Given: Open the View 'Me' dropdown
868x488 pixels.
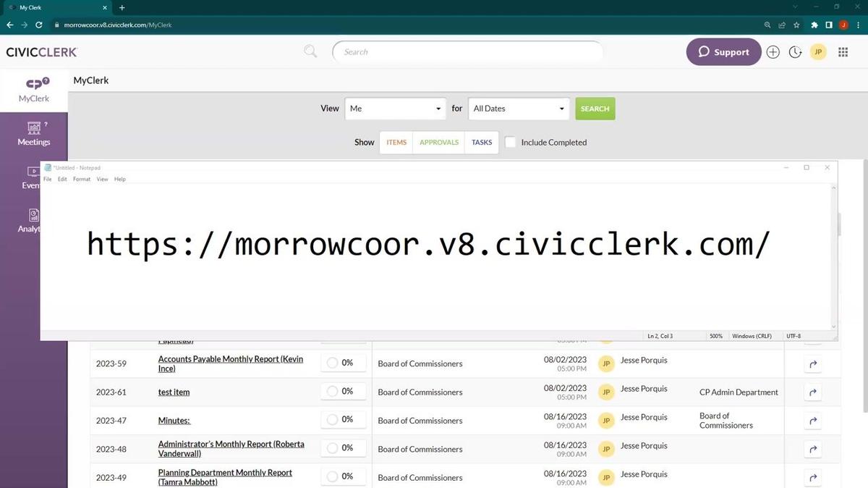Looking at the screenshot, I should click(x=396, y=109).
